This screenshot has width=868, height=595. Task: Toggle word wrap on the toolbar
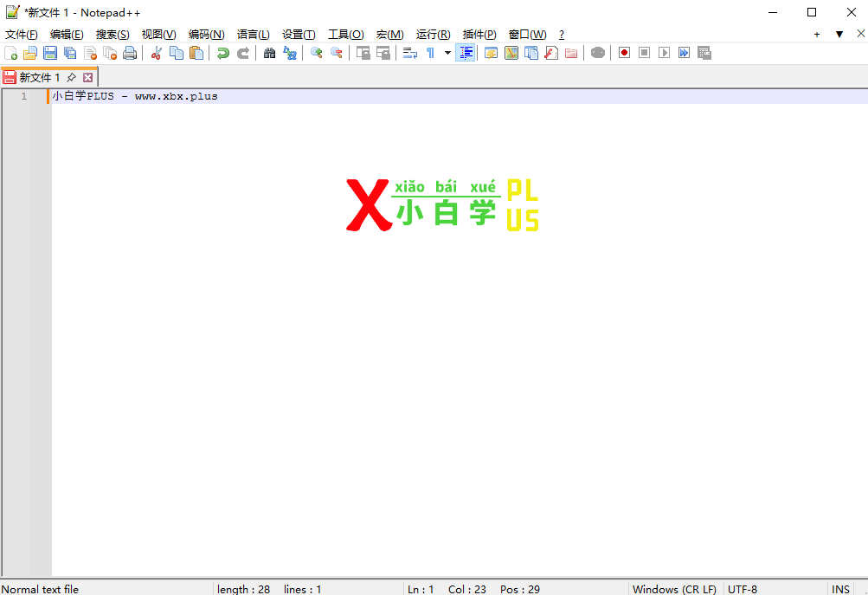click(408, 52)
